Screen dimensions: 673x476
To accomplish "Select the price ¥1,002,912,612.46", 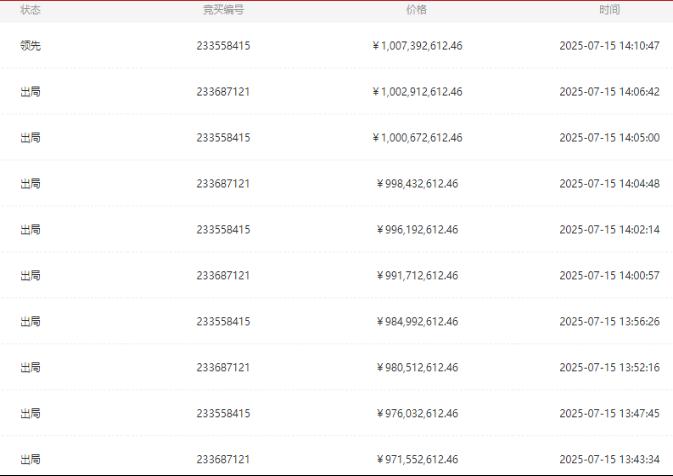I will coord(417,91).
